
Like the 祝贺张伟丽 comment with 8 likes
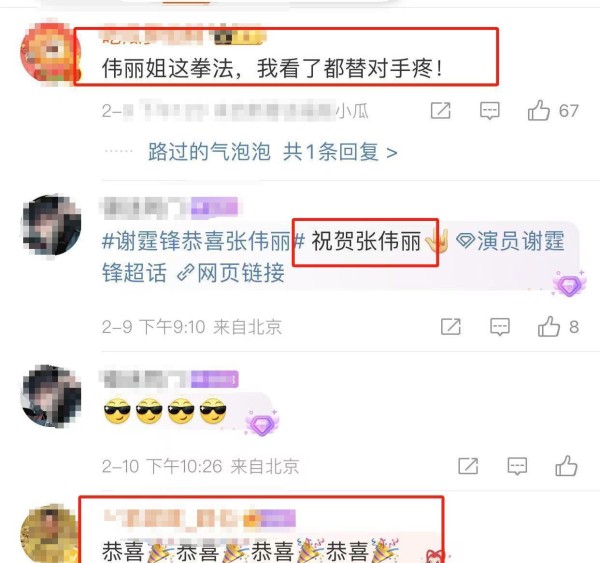(x=548, y=326)
